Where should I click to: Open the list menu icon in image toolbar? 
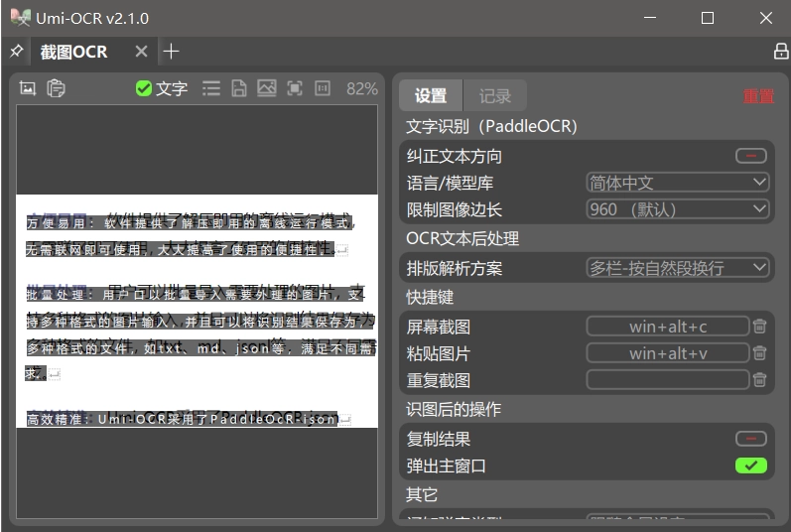211,88
